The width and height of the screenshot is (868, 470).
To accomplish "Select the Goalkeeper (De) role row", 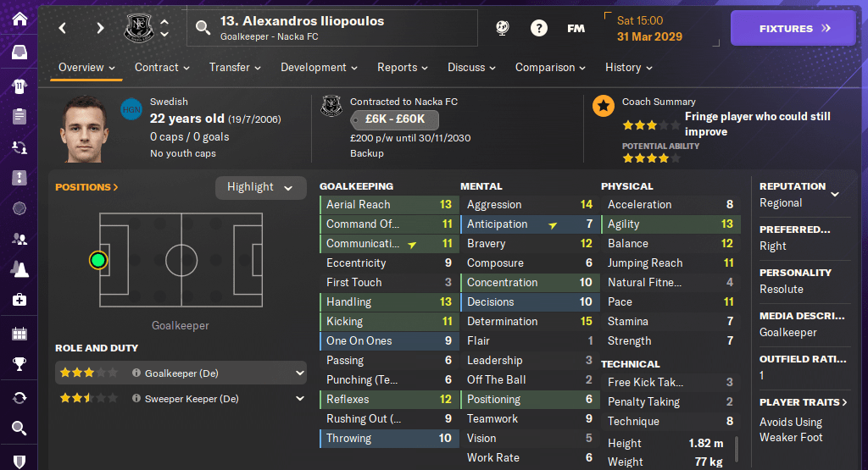I will coord(180,373).
